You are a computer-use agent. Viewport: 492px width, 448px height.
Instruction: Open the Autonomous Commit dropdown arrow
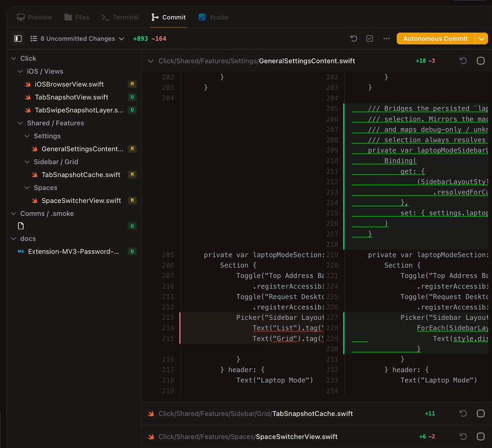481,39
